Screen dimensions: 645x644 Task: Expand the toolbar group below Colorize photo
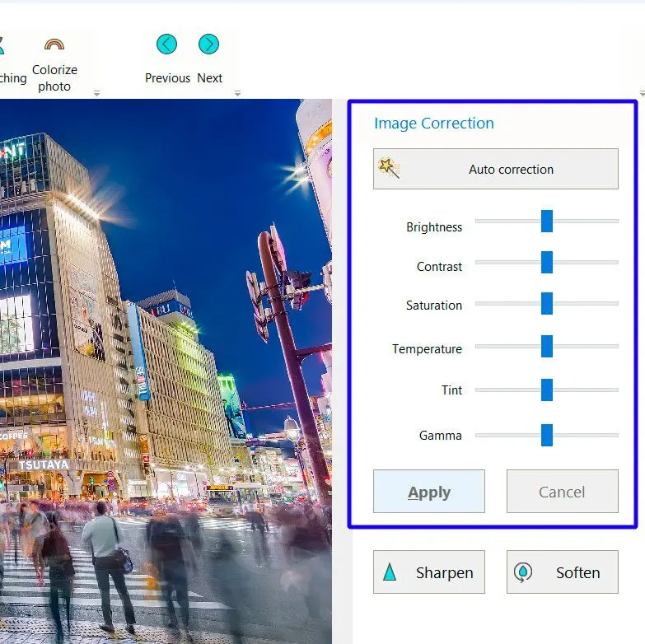[x=96, y=94]
